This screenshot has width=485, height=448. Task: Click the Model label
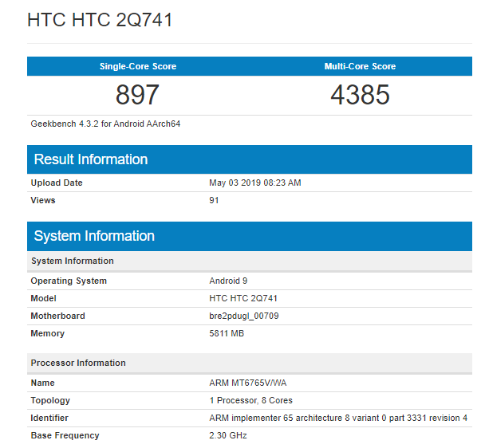click(44, 298)
